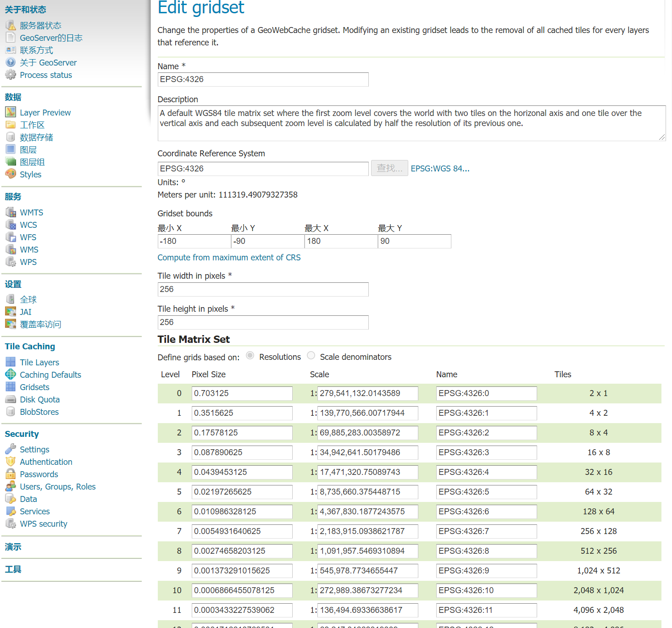Open the Tile Layers menu item

pyautogui.click(x=39, y=362)
